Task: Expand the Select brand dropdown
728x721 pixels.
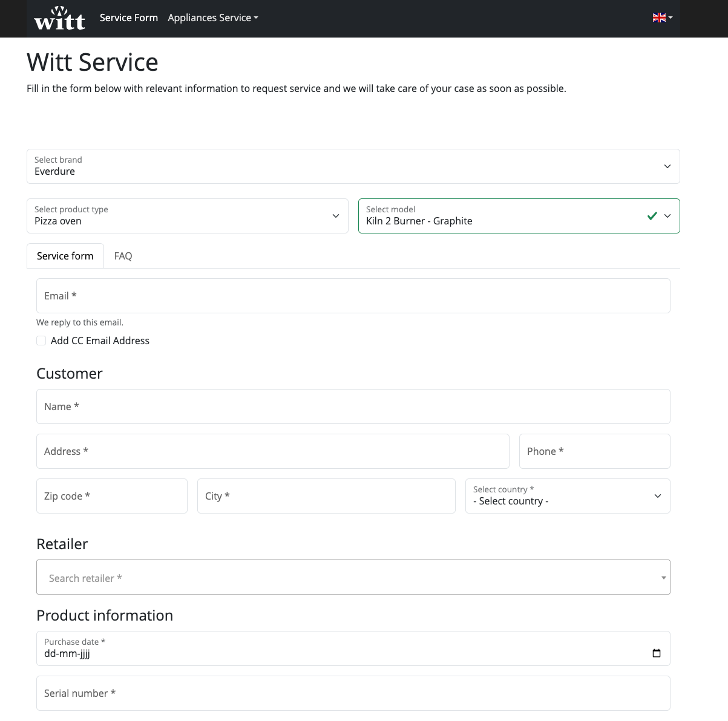Action: coord(353,166)
